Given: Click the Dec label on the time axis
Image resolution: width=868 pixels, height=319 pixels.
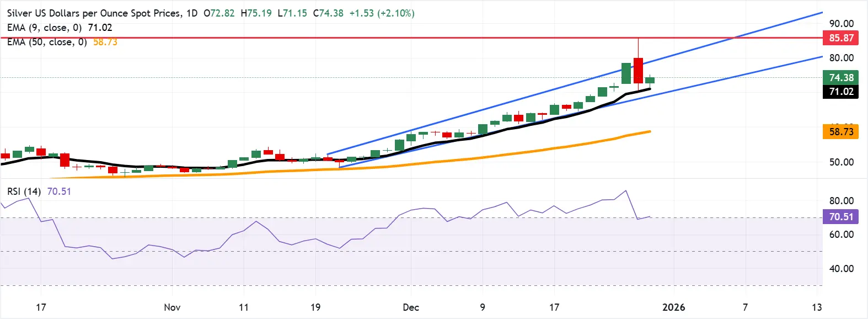Looking at the screenshot, I should (411, 307).
